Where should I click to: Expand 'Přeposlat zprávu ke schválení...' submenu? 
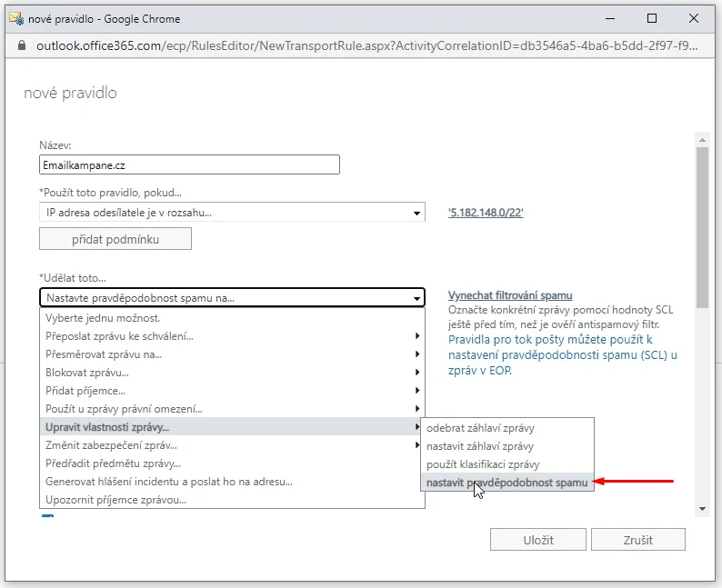pyautogui.click(x=232, y=336)
